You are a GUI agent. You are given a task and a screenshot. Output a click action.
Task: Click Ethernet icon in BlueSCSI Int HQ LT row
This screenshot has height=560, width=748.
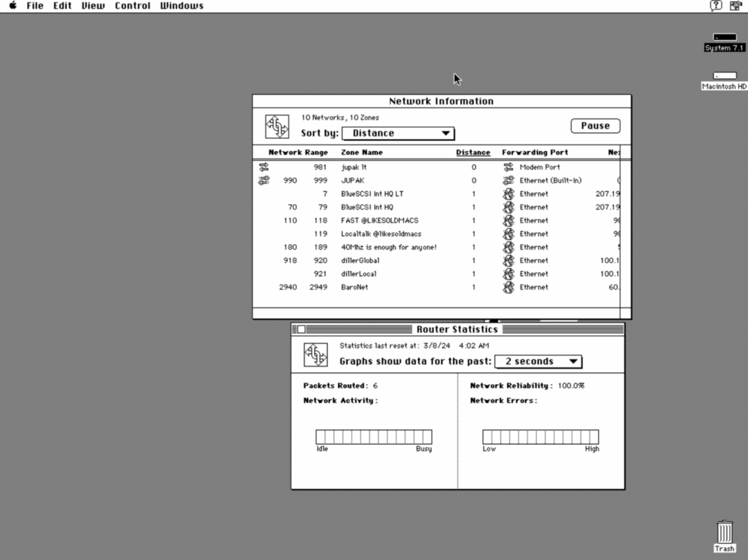point(508,193)
